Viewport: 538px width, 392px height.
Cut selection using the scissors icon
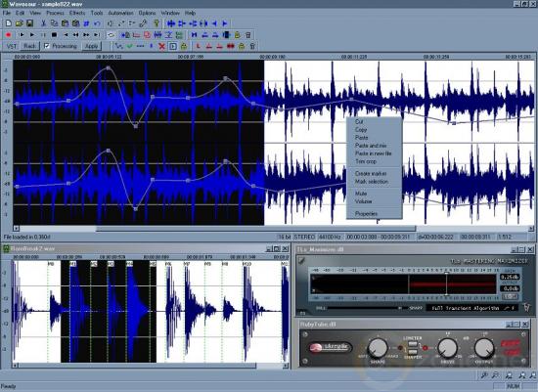[x=43, y=23]
